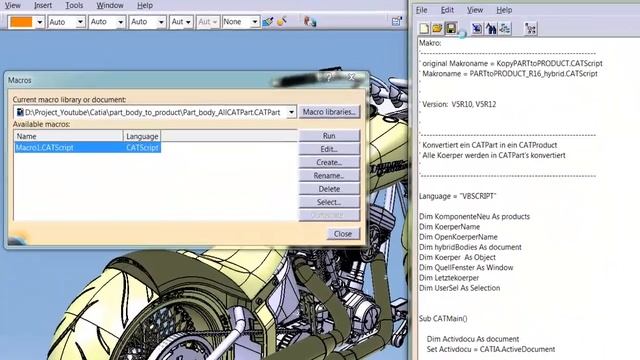The image size is (640, 360).
Task: Open the View menu in macro editor
Action: pyautogui.click(x=475, y=10)
